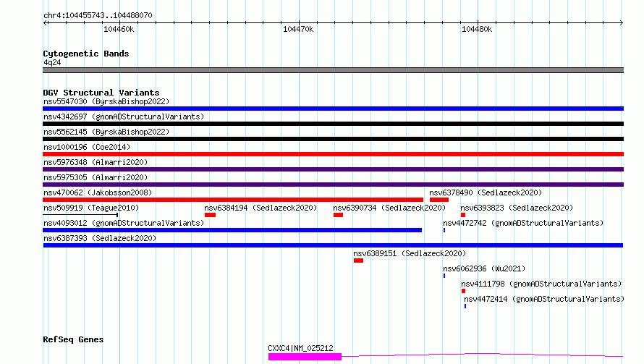The image size is (644, 364).
Task: Open the nsv6393823 (Sedlazeck2020) label
Action: pyautogui.click(x=517, y=208)
